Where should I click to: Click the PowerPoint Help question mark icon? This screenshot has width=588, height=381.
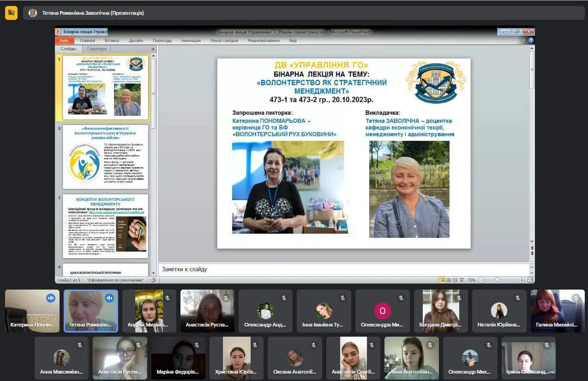(531, 40)
